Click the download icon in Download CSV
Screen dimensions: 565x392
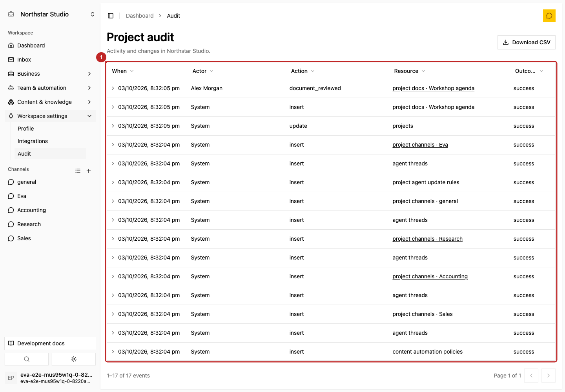pos(506,42)
